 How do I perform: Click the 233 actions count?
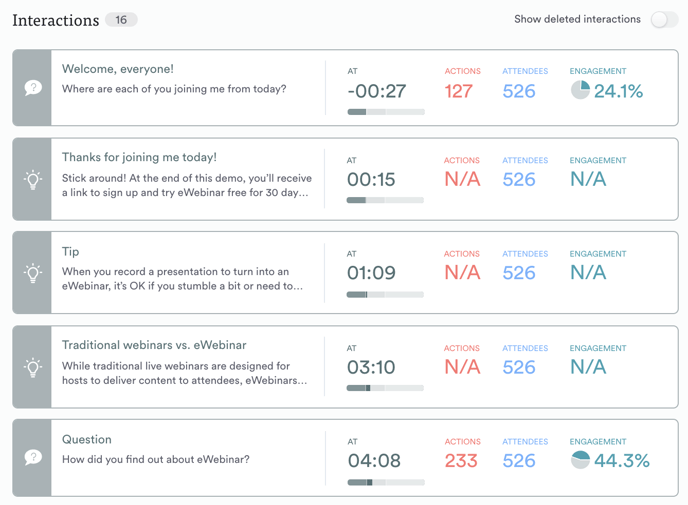coord(462,461)
